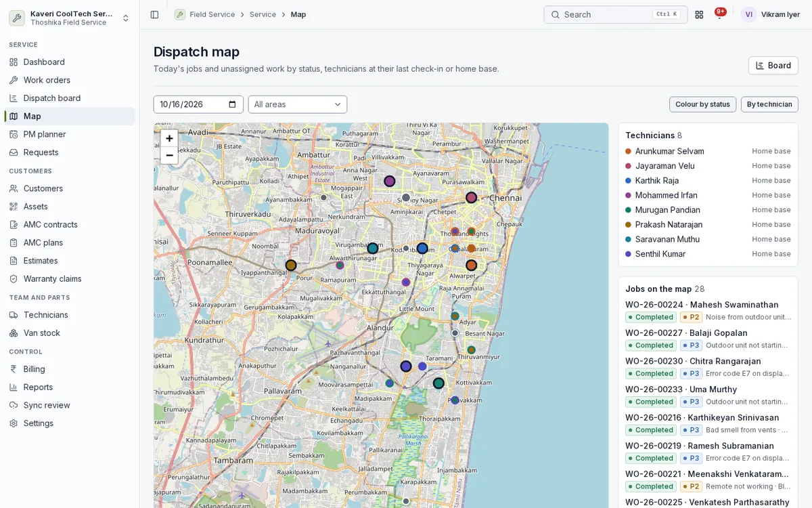Open job WO-26-00216 Karthikeyan Srinivasan

pyautogui.click(x=708, y=423)
